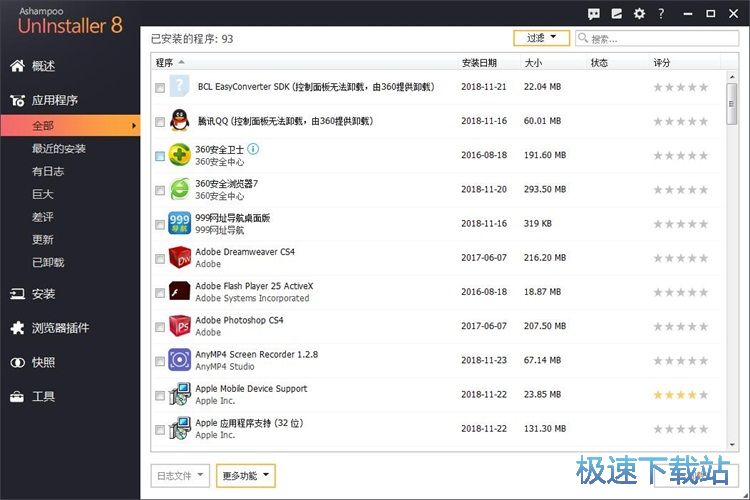Screen dimensions: 750x500
Task: Click the Adobe Photoshop CS4 icon
Action: point(179,326)
